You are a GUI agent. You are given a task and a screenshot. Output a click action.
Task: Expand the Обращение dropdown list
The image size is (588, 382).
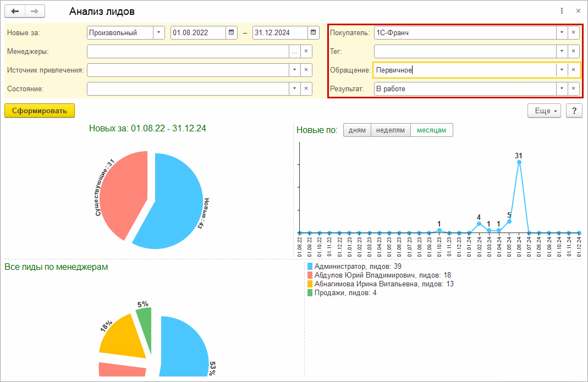click(x=562, y=70)
